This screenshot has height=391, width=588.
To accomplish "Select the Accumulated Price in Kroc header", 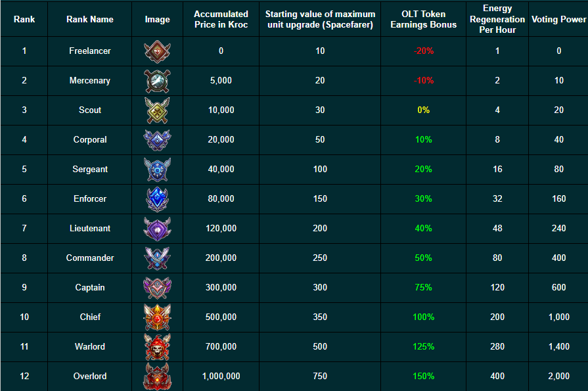I will pos(221,20).
